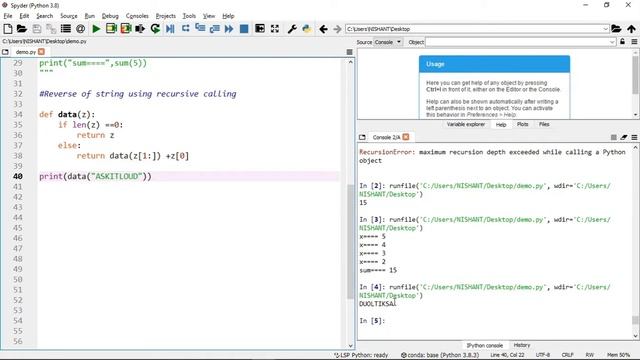Continue execution until next breakpoint

[x=229, y=29]
